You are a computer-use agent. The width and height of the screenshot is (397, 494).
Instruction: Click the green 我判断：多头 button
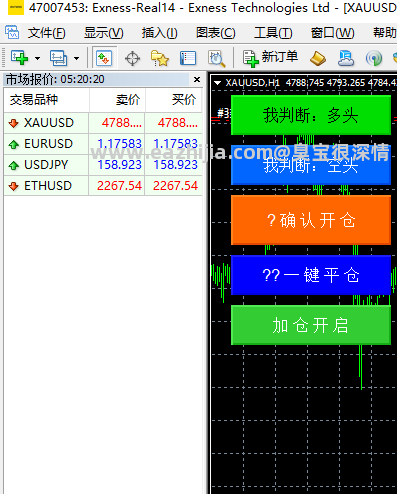click(x=311, y=115)
